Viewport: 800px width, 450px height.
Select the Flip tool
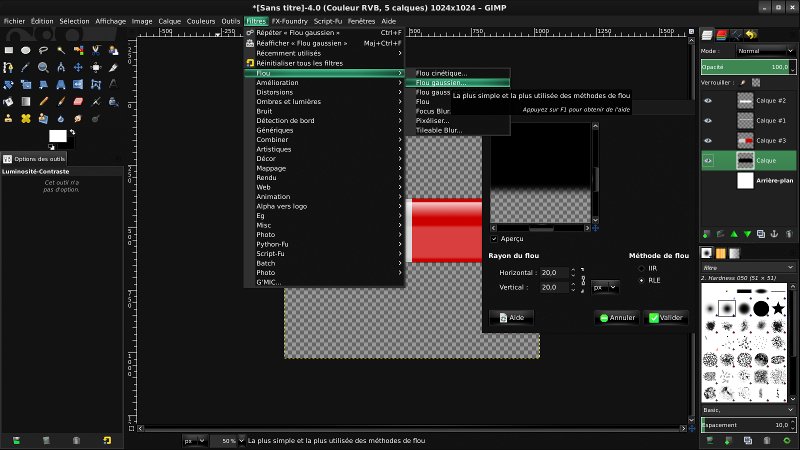click(78, 85)
